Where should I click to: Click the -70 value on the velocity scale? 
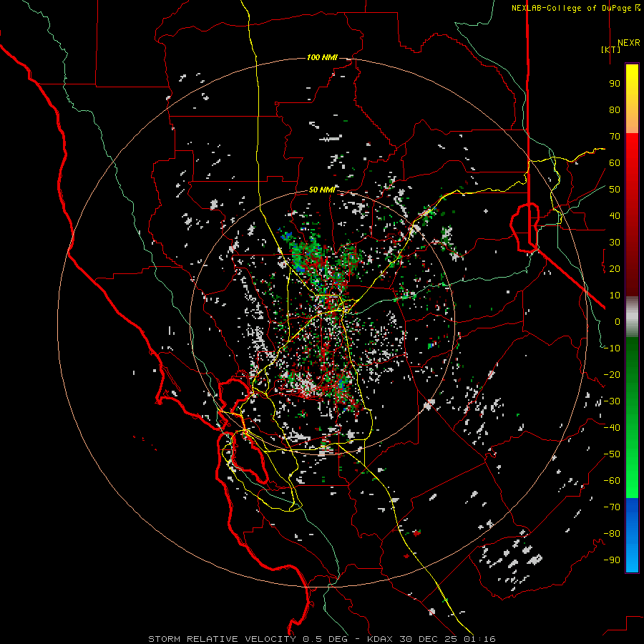point(612,507)
